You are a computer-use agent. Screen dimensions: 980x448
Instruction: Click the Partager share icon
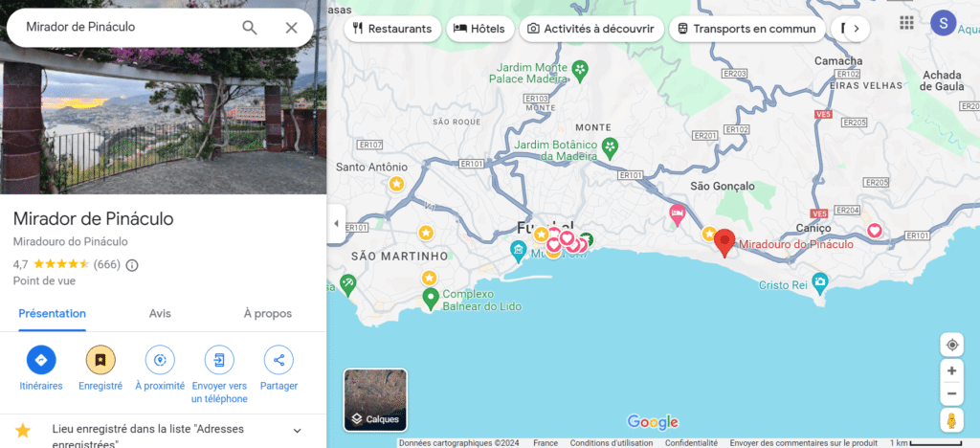[x=278, y=360]
